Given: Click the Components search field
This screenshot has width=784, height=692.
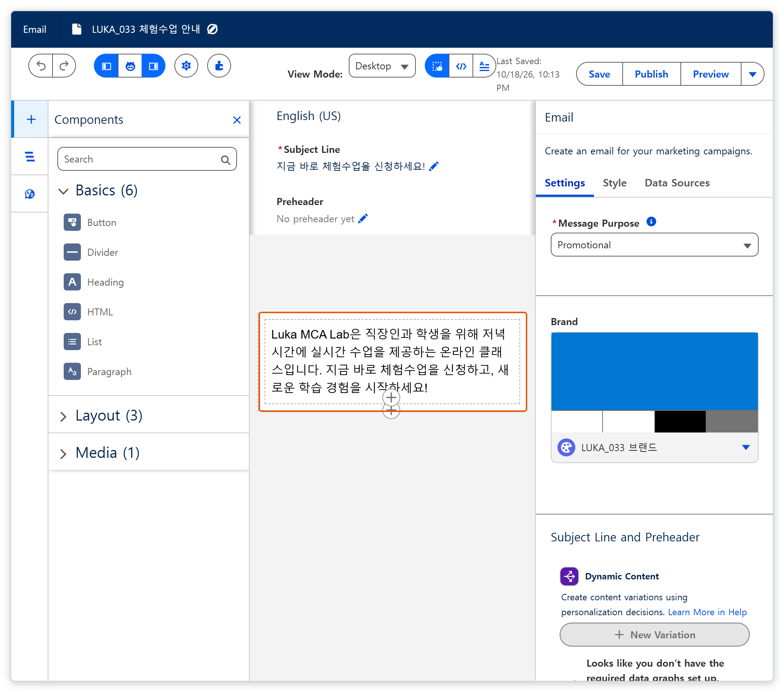Looking at the screenshot, I should (147, 159).
